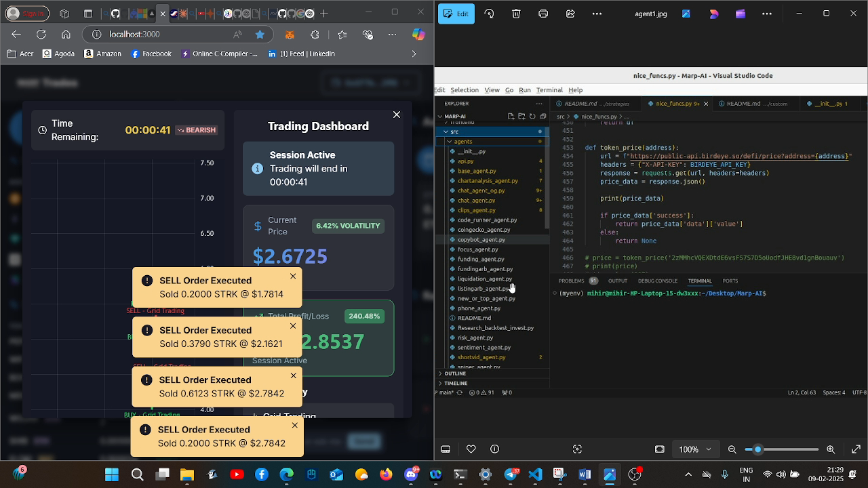Start visual search scan on the photo

[x=577, y=449]
